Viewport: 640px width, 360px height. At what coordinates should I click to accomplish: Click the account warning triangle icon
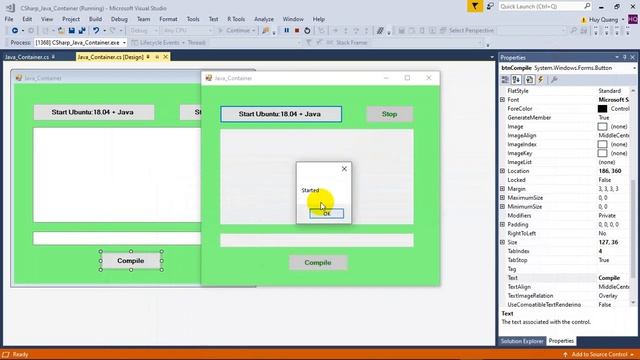[x=584, y=20]
